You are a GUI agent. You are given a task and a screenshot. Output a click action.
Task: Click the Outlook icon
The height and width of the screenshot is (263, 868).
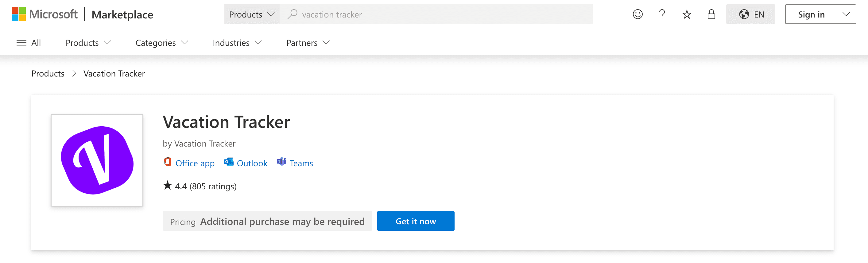pos(229,162)
